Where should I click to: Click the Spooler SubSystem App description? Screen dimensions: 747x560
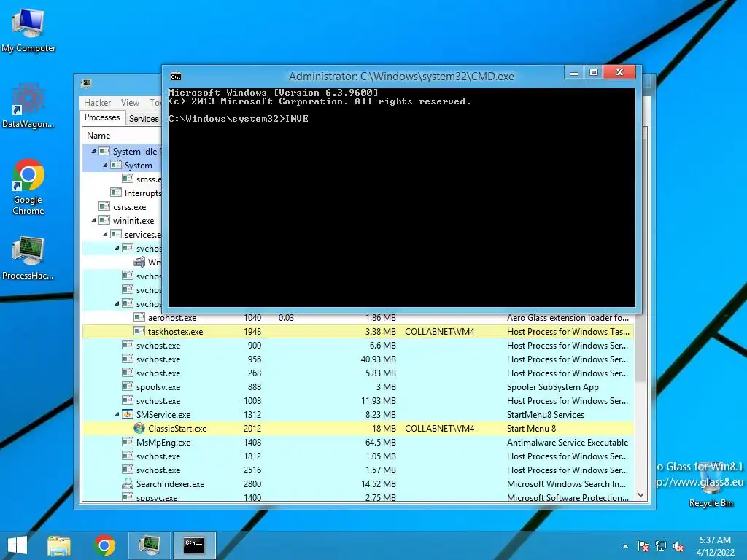[x=553, y=387]
